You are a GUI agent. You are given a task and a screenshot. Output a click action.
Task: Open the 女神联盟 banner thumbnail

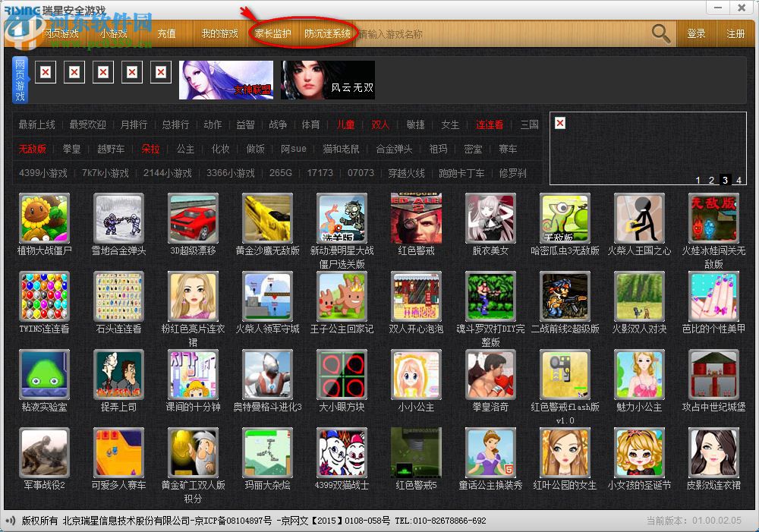(226, 80)
